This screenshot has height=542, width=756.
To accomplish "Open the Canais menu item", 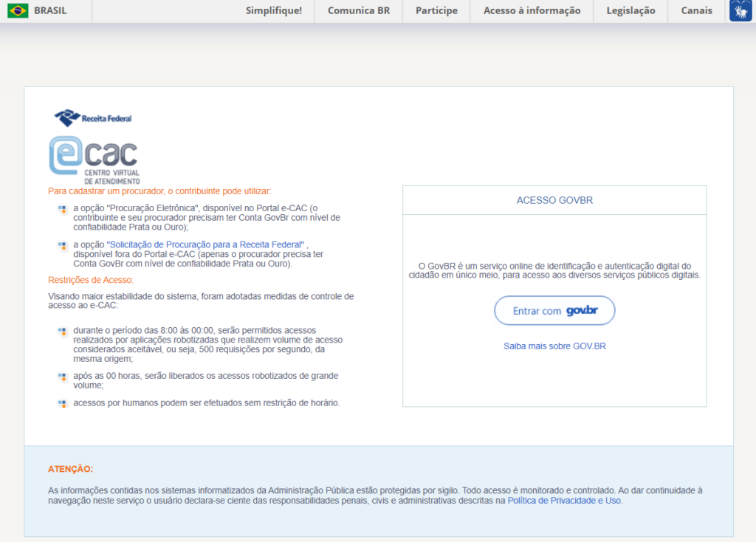I will coord(696,10).
